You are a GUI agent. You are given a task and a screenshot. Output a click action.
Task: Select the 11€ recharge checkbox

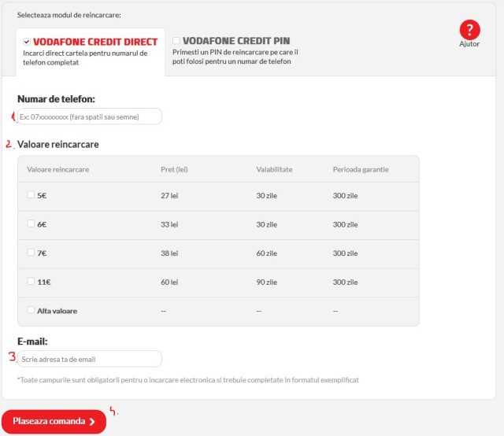(31, 281)
